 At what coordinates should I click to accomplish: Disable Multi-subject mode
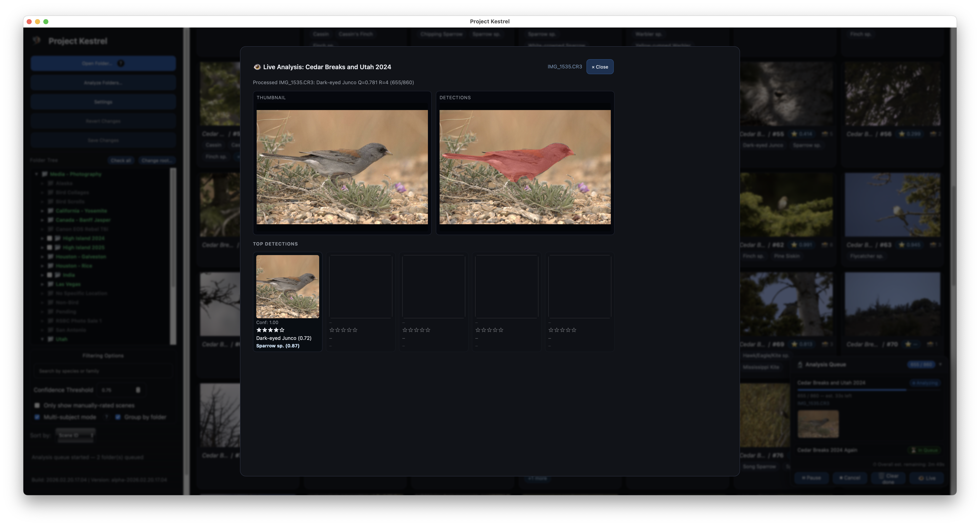pyautogui.click(x=37, y=417)
